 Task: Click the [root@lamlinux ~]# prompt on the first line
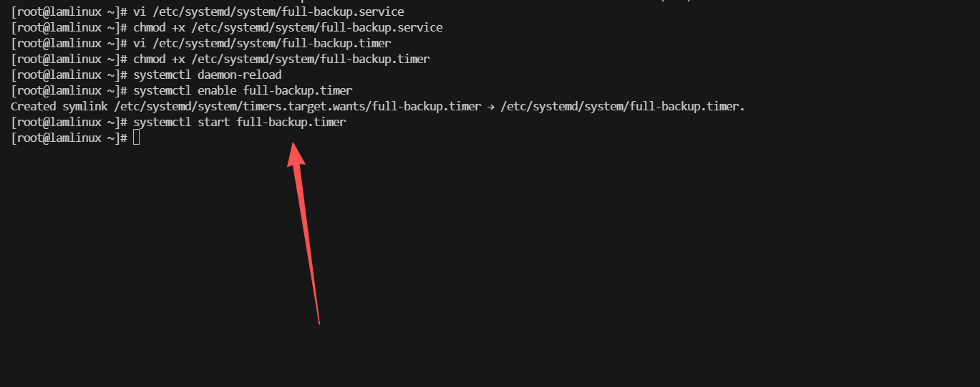pyautogui.click(x=69, y=12)
